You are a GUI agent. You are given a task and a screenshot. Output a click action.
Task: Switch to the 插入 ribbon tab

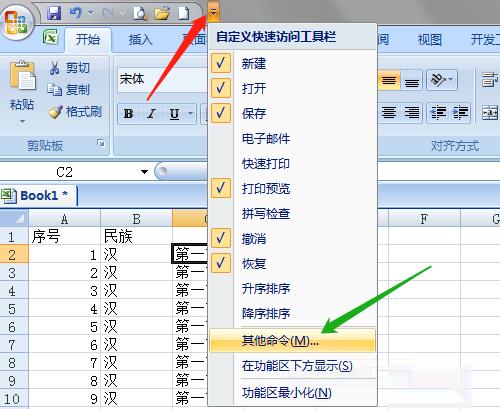[x=140, y=40]
